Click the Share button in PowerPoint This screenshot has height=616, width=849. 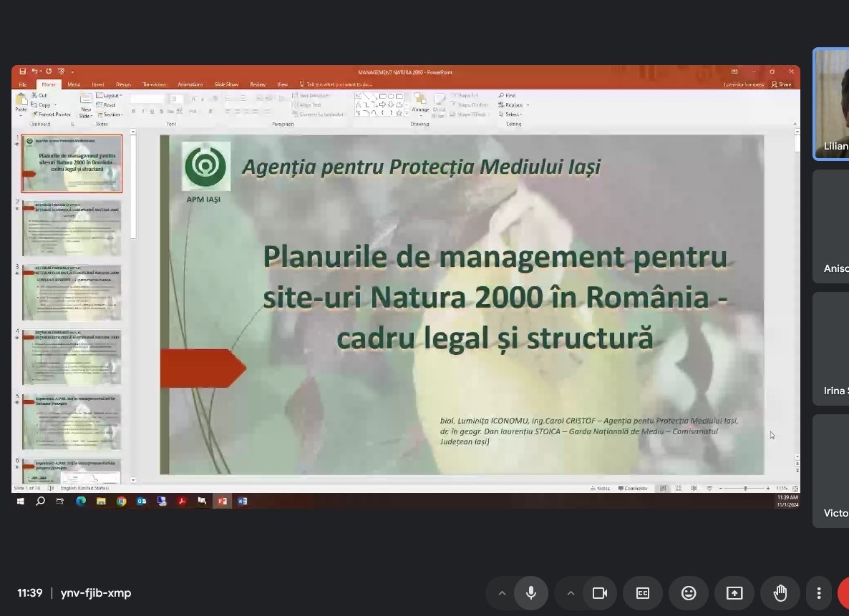point(781,84)
